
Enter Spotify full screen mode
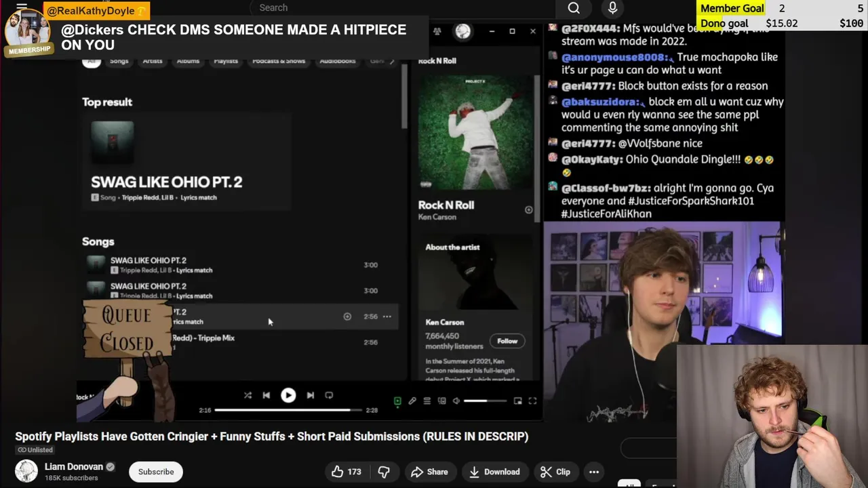[x=532, y=401]
